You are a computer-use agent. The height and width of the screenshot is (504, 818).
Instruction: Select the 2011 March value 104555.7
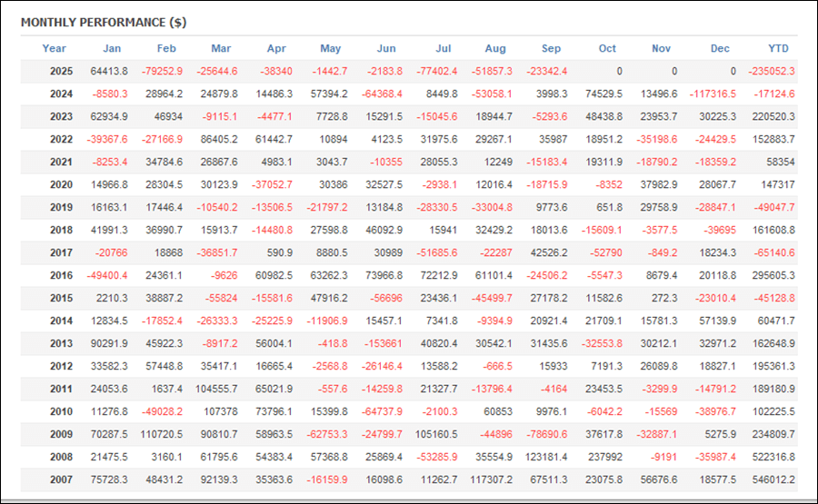click(x=218, y=389)
